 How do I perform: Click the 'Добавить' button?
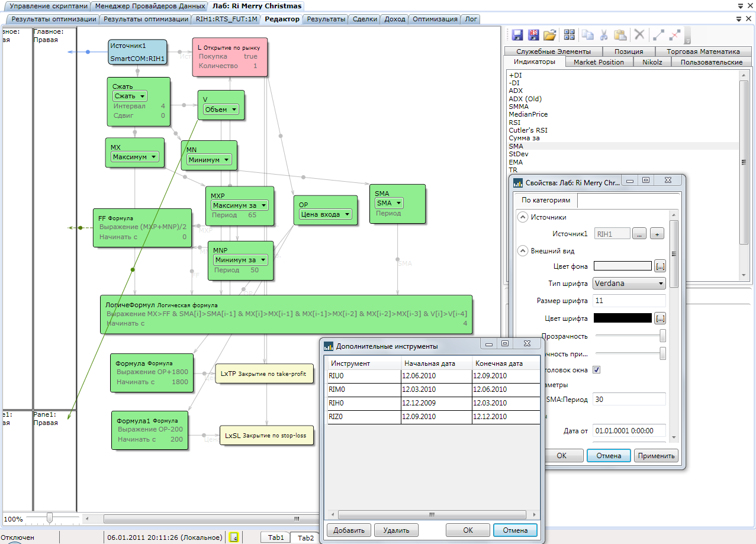pos(349,530)
